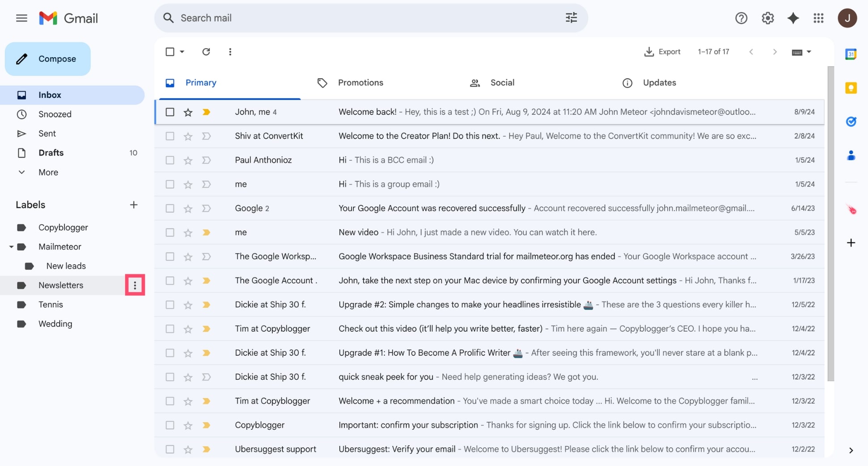Screen dimensions: 868x466
Task: Click the Export button
Action: point(662,52)
